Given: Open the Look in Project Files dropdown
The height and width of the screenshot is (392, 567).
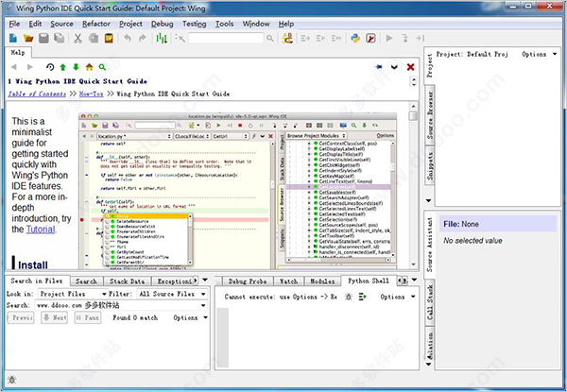Looking at the screenshot, I should 73,294.
